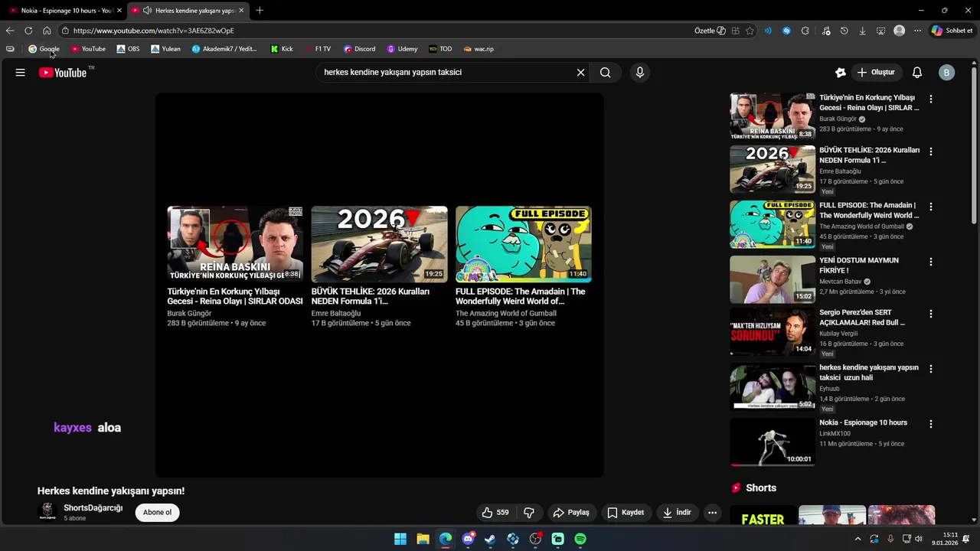This screenshot has width=980, height=551.
Task: Open browser profile avatar
Action: click(899, 31)
